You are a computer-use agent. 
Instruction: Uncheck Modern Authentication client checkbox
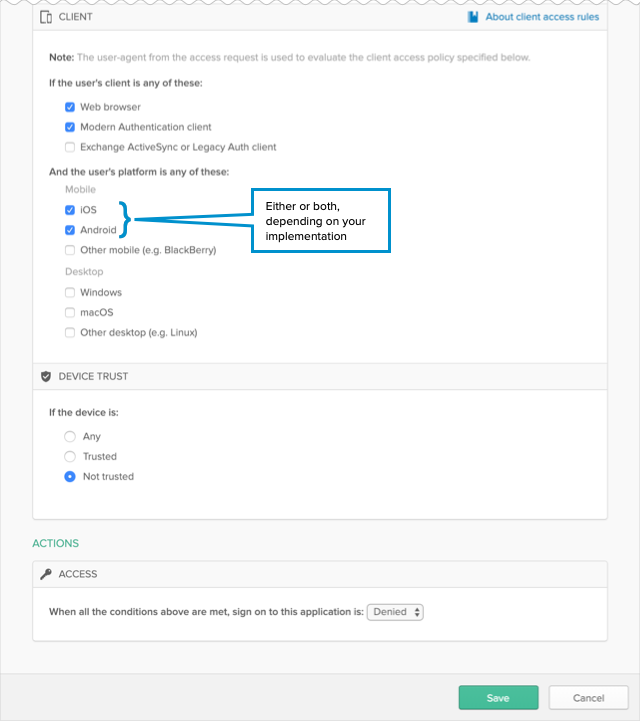[70, 127]
